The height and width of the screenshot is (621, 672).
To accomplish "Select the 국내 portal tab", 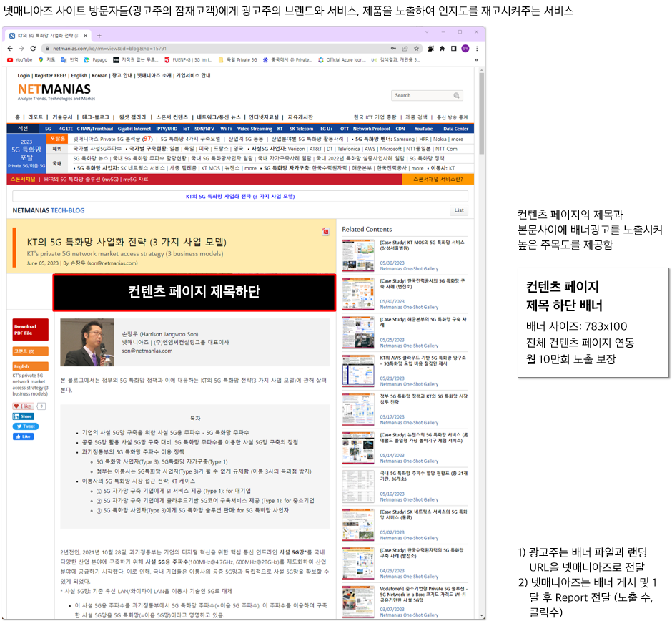I will click(57, 163).
